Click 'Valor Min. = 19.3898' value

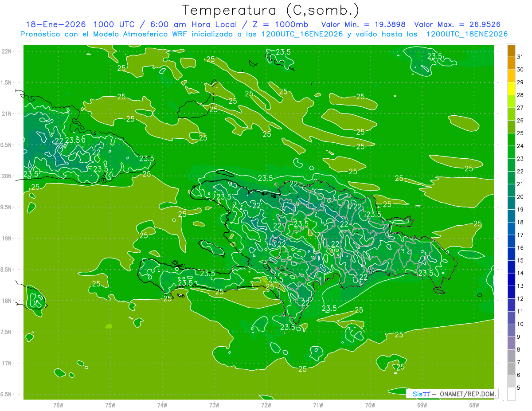tap(363, 24)
